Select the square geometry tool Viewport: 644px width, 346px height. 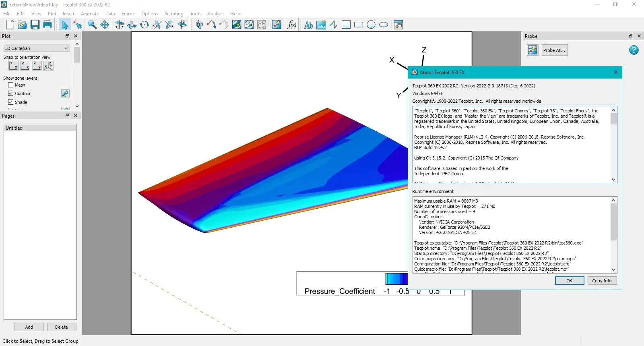(x=346, y=25)
